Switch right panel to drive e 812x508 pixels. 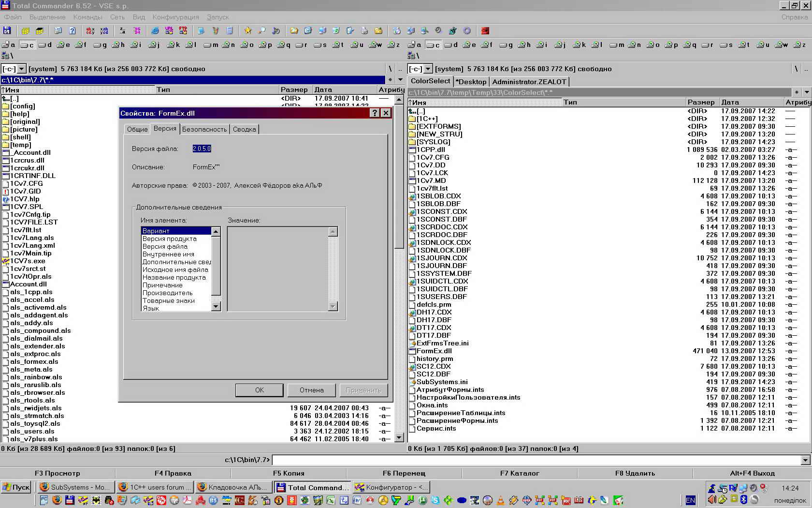469,45
